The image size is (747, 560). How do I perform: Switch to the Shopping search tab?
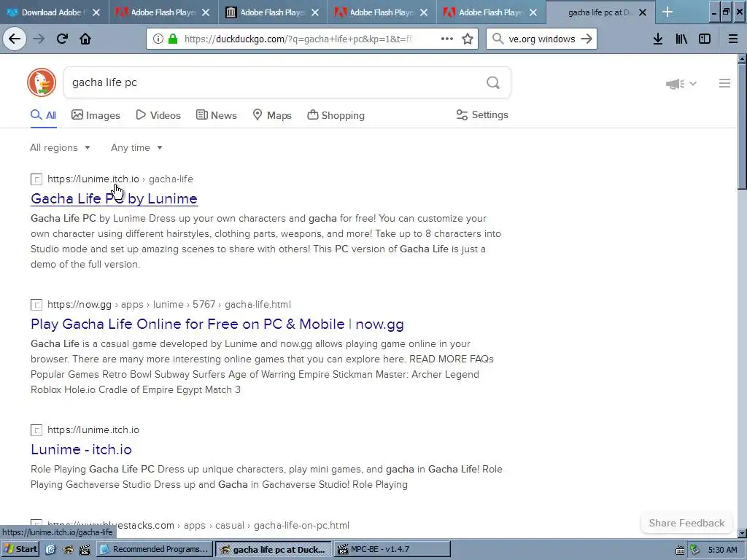(336, 115)
